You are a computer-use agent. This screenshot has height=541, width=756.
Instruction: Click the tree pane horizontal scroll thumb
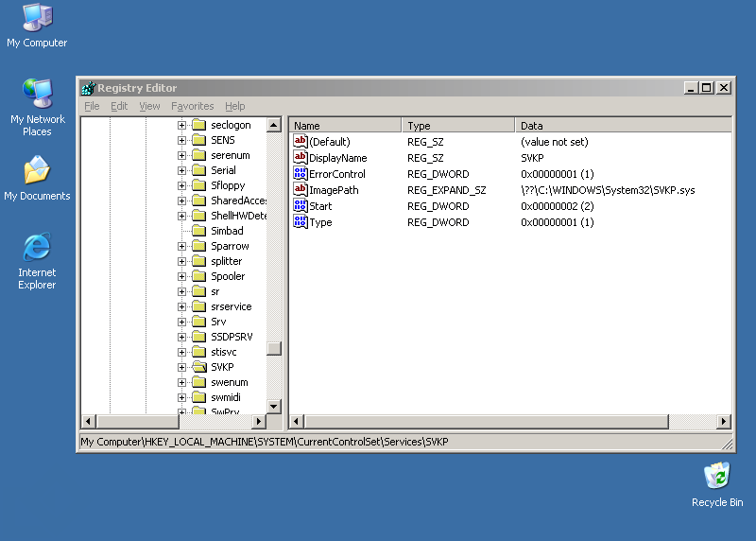[x=137, y=421]
